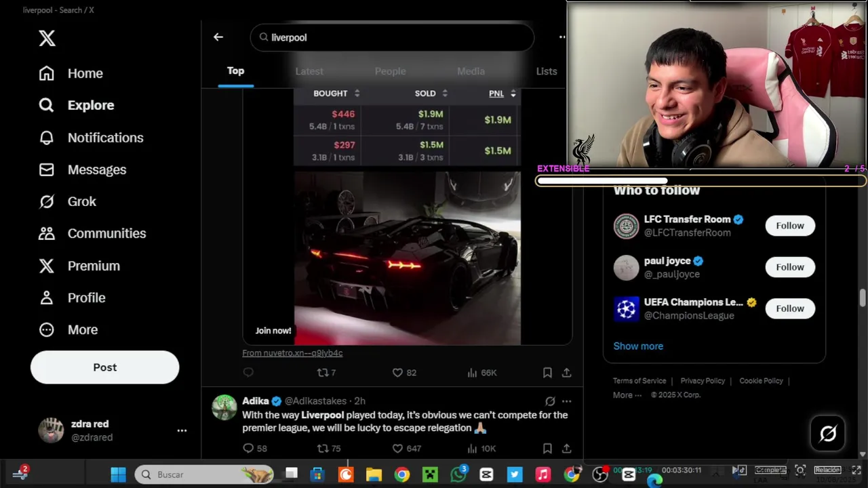
Task: Like Adika's post with 647 likes
Action: pyautogui.click(x=407, y=449)
